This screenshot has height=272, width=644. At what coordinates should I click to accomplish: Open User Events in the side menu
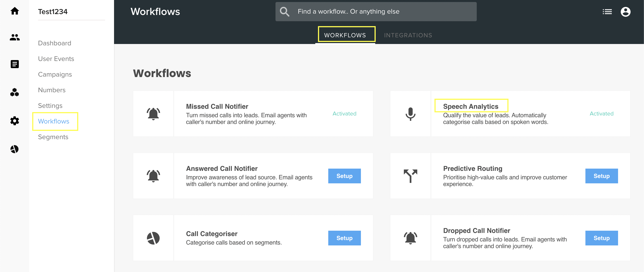pos(56,59)
